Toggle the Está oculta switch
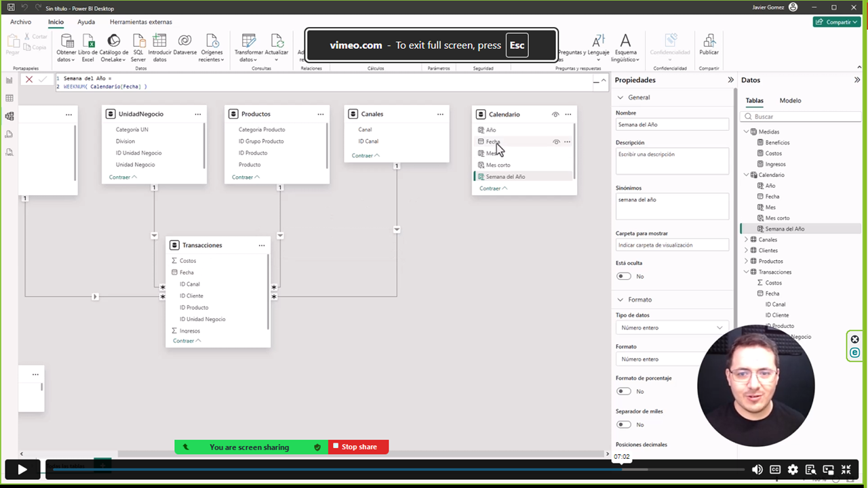Viewport: 868px width, 488px height. coord(623,276)
